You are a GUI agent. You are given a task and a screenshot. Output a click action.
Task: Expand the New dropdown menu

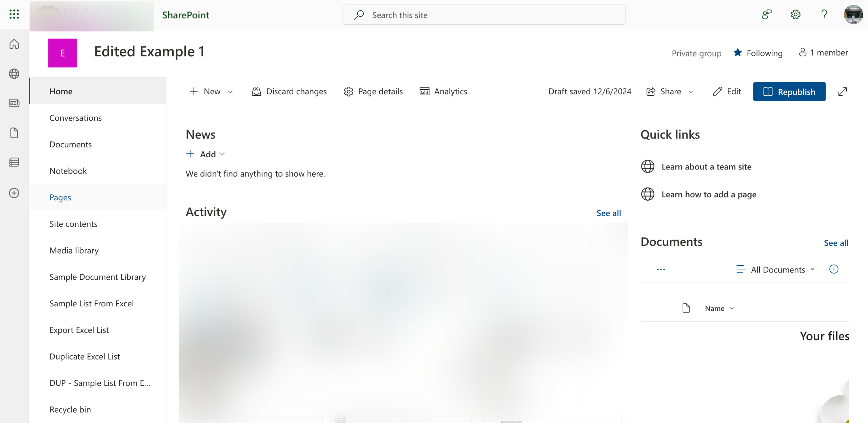click(211, 92)
